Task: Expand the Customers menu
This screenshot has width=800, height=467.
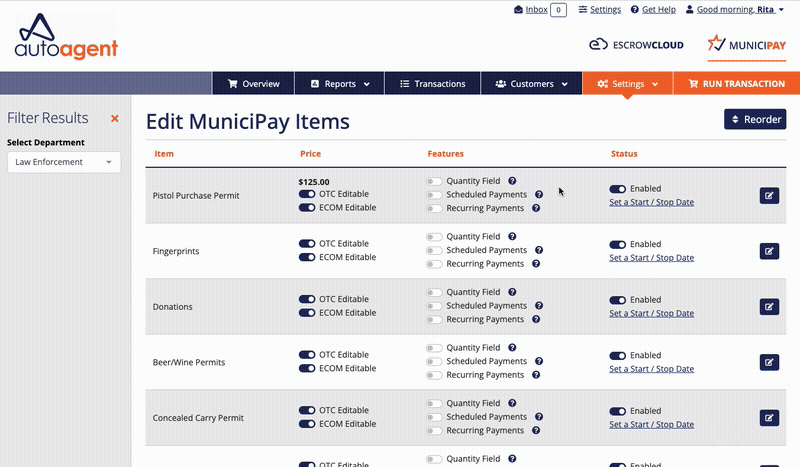Action: point(531,84)
